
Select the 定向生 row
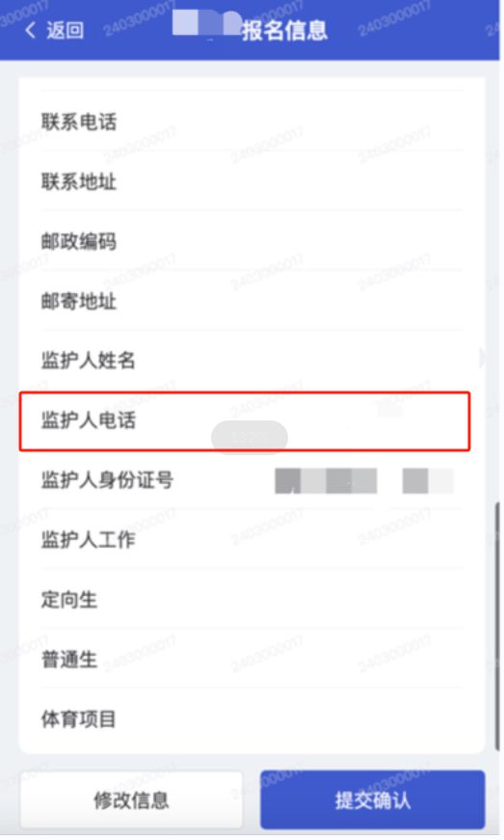pos(252,599)
